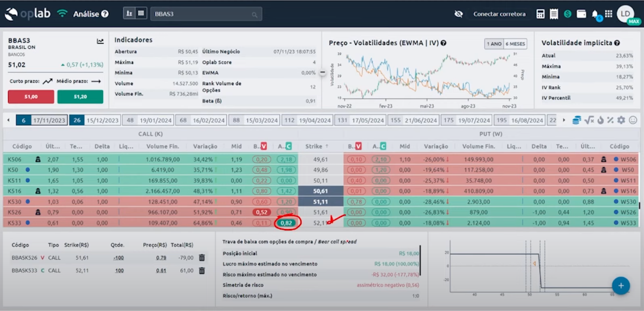The width and height of the screenshot is (644, 311).
Task: Open options chain settings gear
Action: click(x=621, y=120)
